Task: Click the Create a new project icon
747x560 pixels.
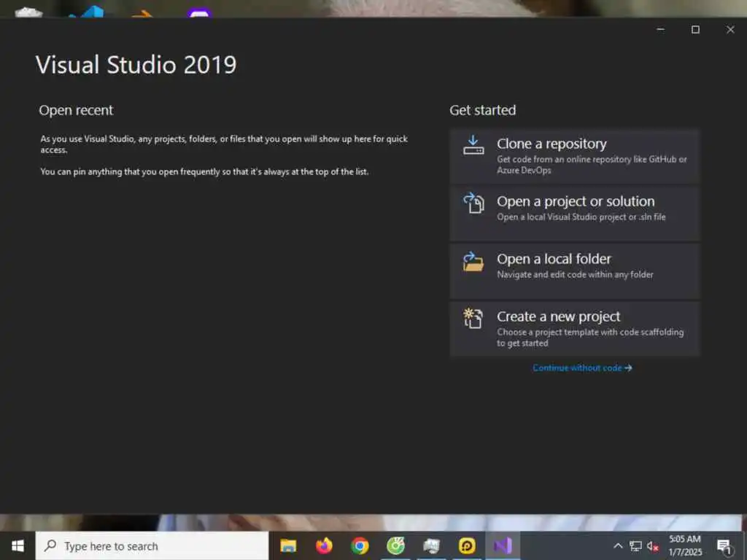Action: (473, 319)
